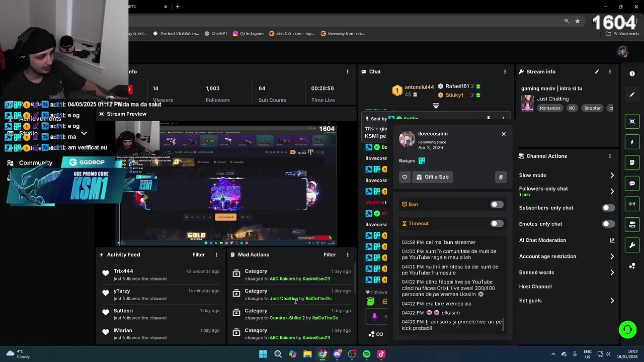Expand Slow mode settings

612,175
